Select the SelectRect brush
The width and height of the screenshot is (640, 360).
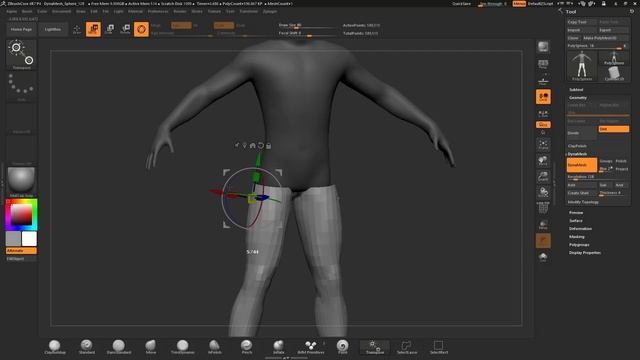click(x=438, y=347)
